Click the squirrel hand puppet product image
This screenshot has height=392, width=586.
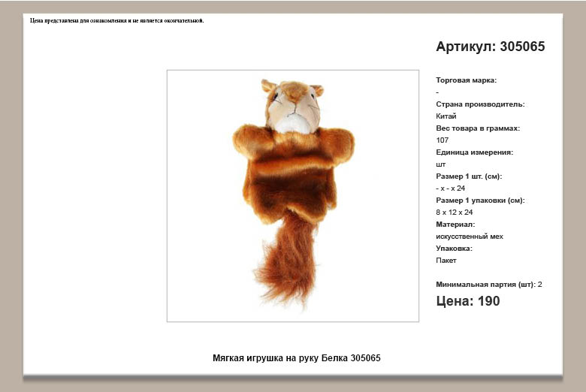292,195
